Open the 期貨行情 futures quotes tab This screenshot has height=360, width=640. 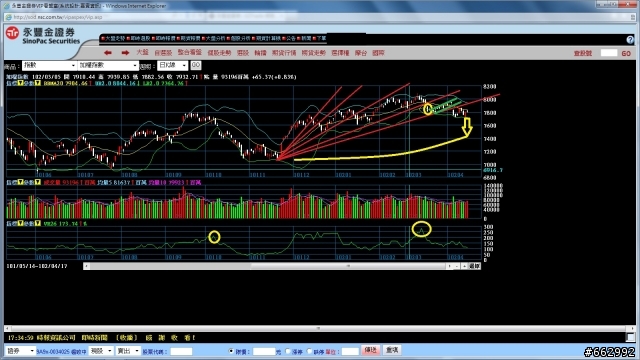(x=284, y=53)
